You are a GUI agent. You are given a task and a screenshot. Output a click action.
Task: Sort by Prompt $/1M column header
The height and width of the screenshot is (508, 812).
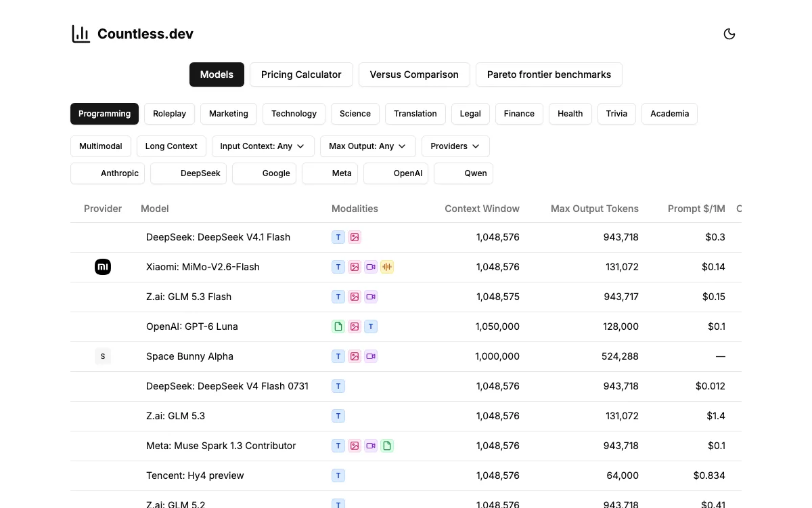[696, 209]
